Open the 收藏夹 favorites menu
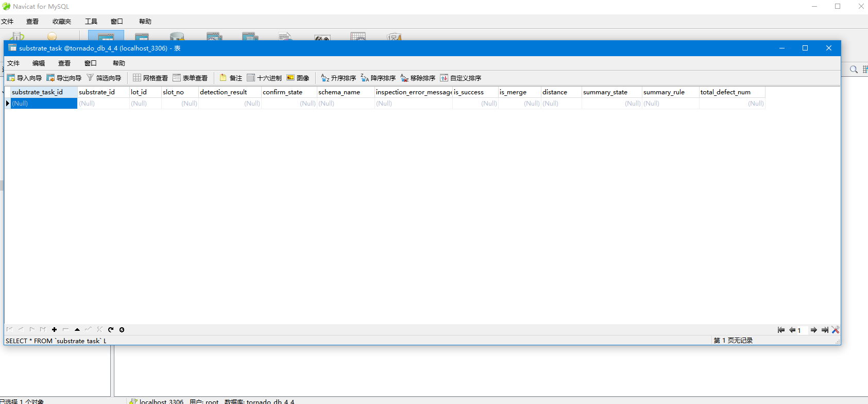 62,21
